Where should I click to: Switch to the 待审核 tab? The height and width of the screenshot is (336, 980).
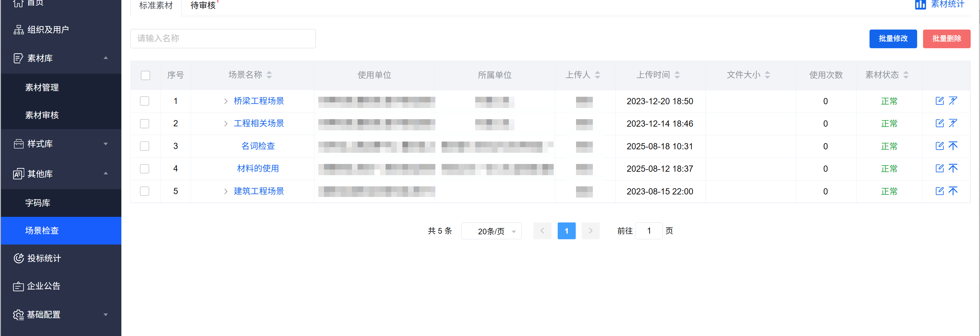pos(203,6)
